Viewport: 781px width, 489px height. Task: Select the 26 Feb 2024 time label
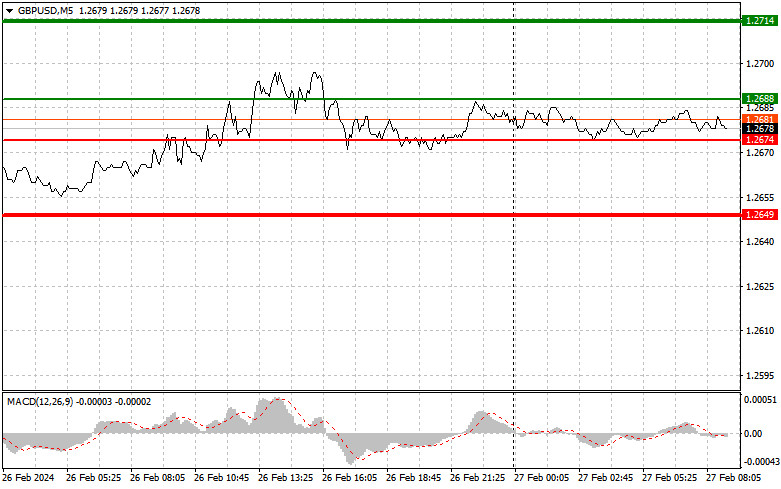point(28,478)
